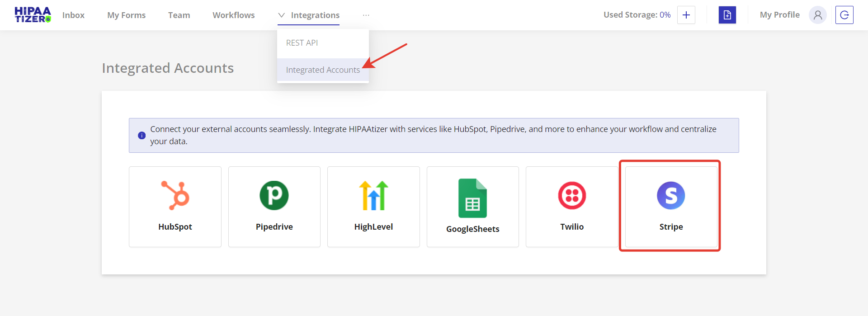Viewport: 868px width, 316px height.
Task: Click the HIPAAtizer logo
Action: pos(33,15)
